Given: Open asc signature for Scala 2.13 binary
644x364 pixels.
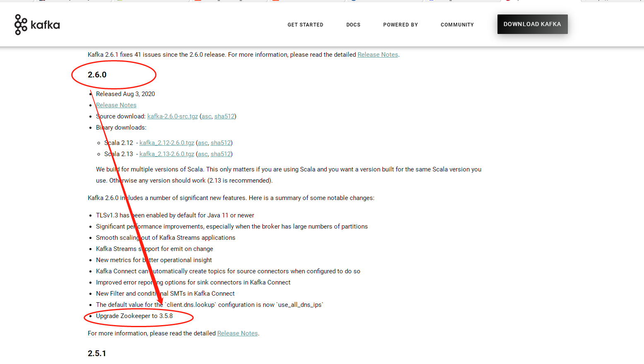Looking at the screenshot, I should coord(203,154).
